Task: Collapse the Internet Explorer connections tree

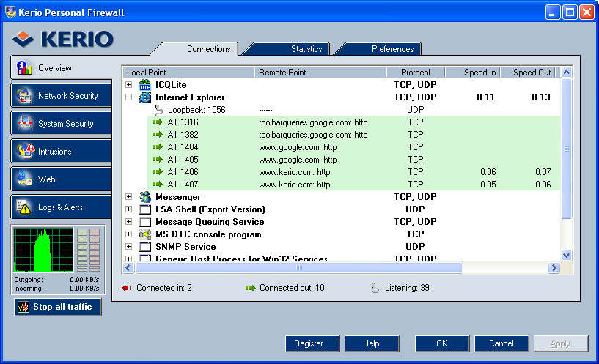Action: pyautogui.click(x=129, y=97)
